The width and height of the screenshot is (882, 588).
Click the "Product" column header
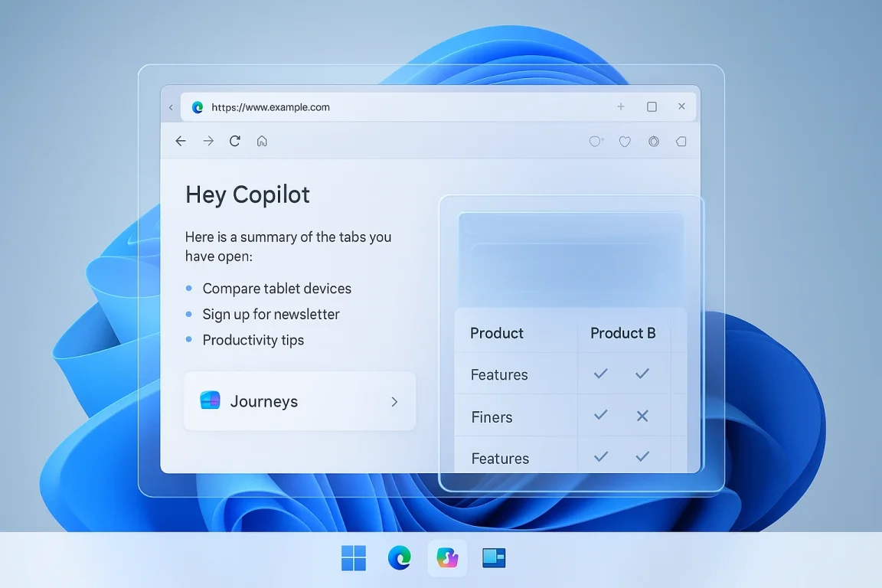coord(497,333)
